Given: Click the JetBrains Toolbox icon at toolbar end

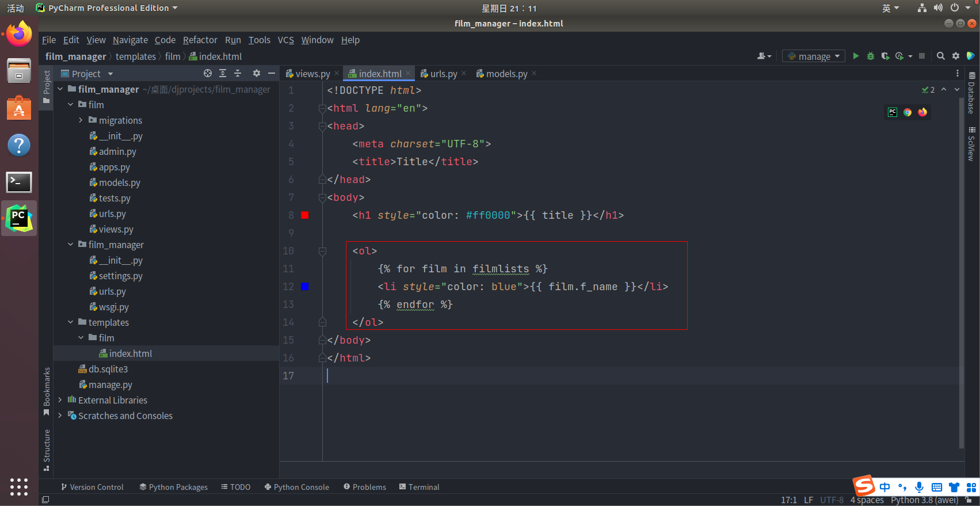Looking at the screenshot, I should (971, 56).
